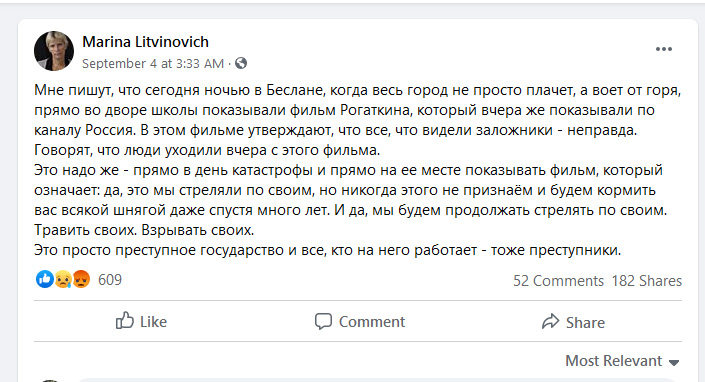The image size is (705, 382).
Task: Click the curved arrow Share icon
Action: click(x=550, y=321)
